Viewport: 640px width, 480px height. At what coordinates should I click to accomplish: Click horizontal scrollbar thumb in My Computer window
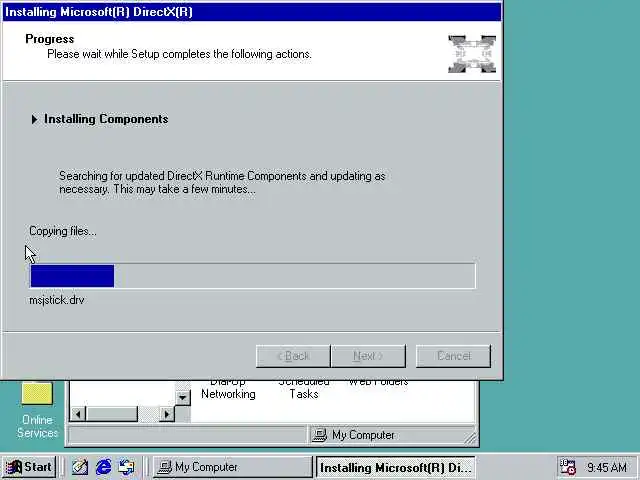coord(111,414)
